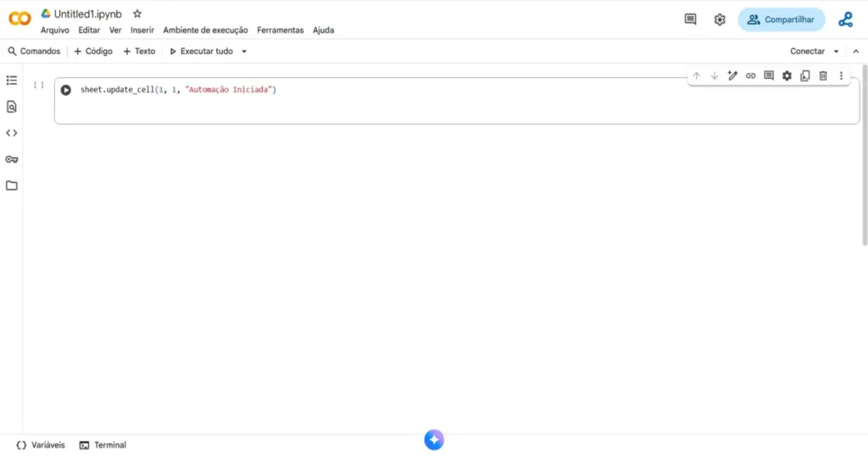Open Comandos search
The image size is (868, 456).
34,51
